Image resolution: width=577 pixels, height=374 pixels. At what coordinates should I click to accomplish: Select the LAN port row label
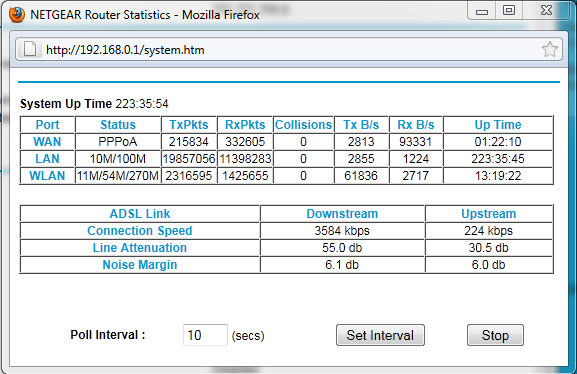[x=47, y=159]
